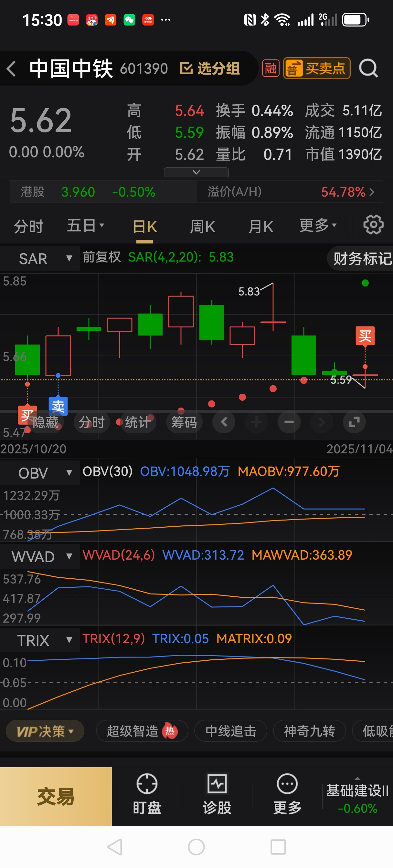
Task: Select the 中线追击 strategy chip
Action: click(231, 731)
